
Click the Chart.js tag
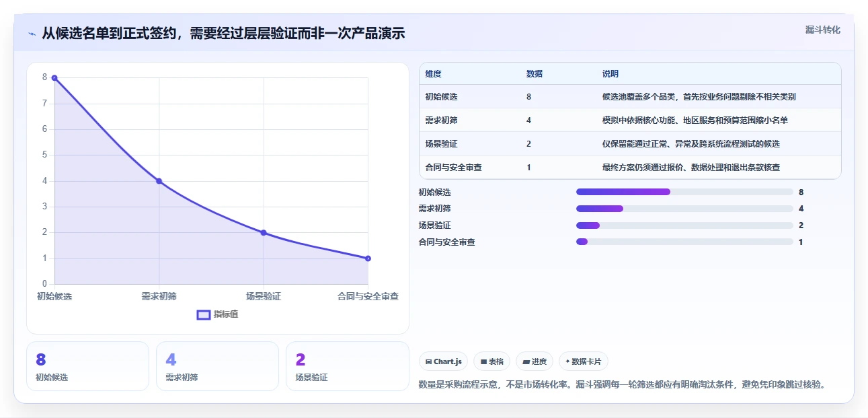click(x=443, y=361)
